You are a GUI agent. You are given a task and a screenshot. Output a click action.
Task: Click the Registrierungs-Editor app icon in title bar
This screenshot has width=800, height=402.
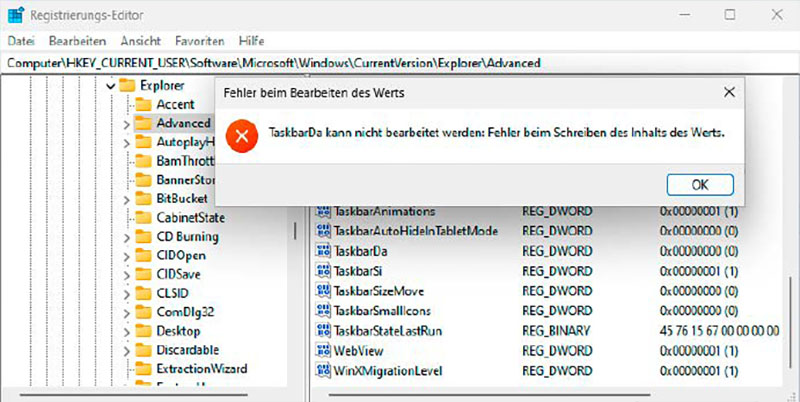coord(15,15)
